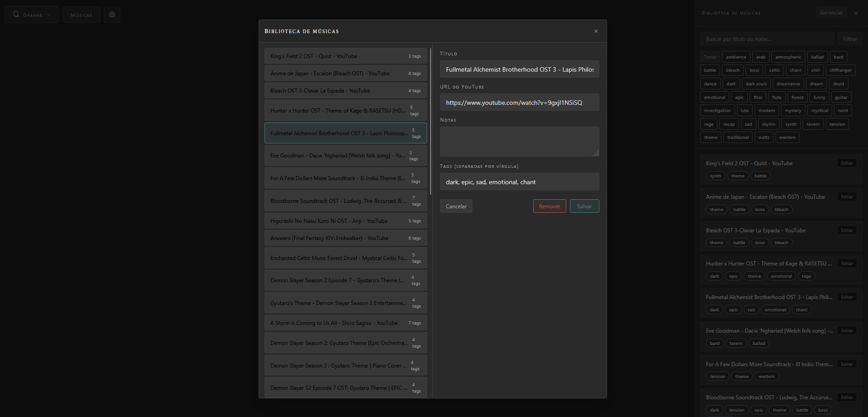Close the right-side Biblioteca de músicas panel
This screenshot has height=417, width=868.
(x=856, y=13)
